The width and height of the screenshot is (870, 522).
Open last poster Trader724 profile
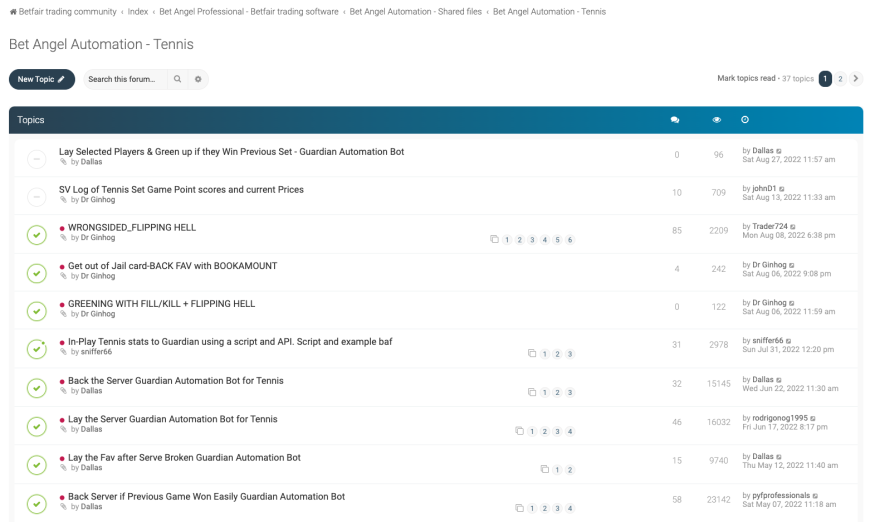tap(770, 226)
